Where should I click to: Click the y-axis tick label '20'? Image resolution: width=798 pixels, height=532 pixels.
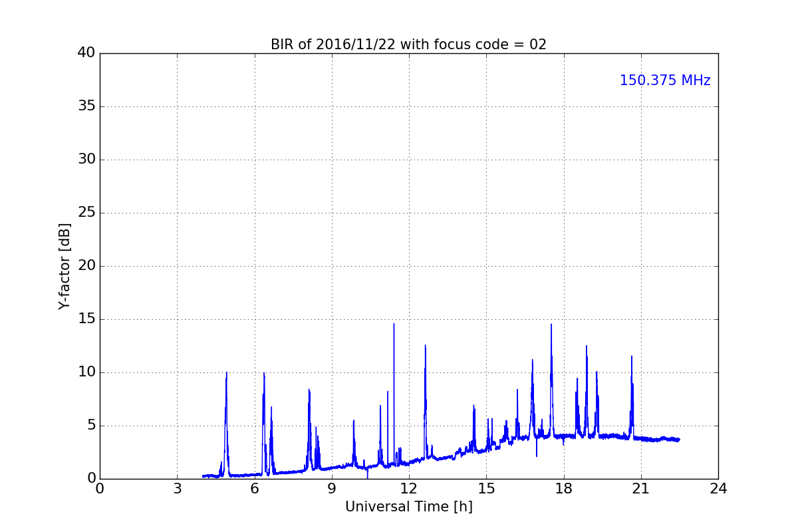(x=86, y=266)
